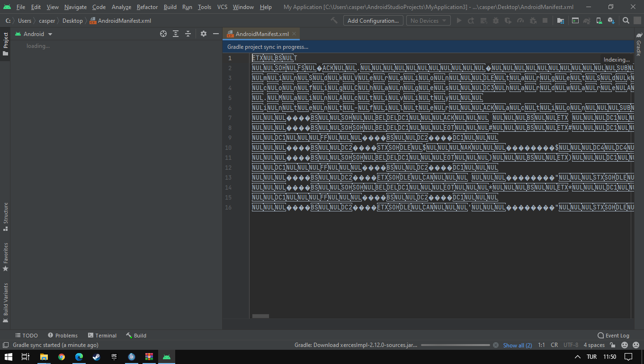Toggle the file read-only lock icon
Image resolution: width=644 pixels, height=364 pixels.
click(x=613, y=345)
